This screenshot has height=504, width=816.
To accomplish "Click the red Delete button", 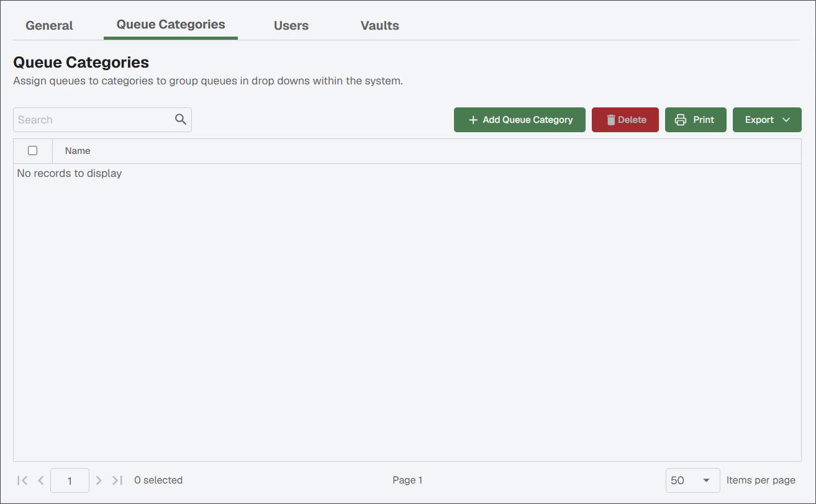I will point(625,120).
